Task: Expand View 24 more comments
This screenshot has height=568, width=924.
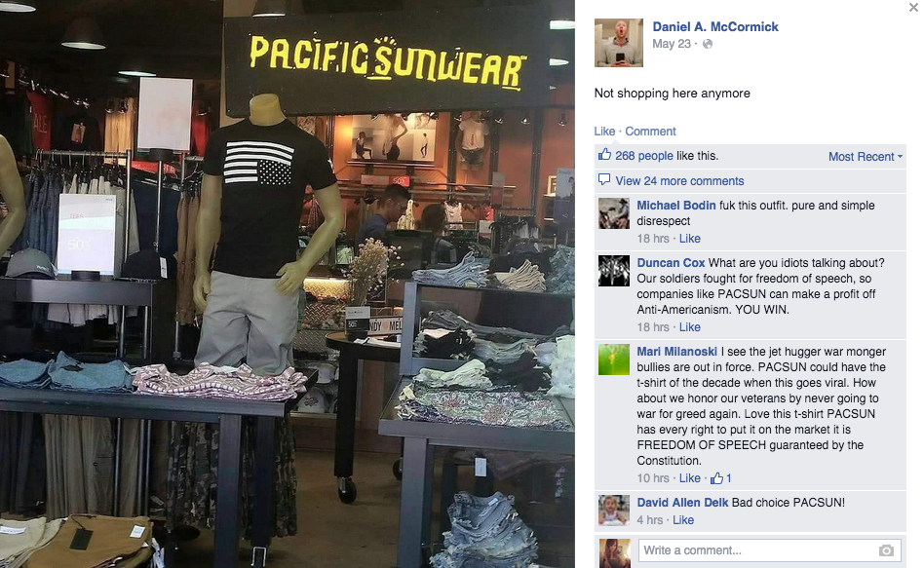Action: coord(679,181)
